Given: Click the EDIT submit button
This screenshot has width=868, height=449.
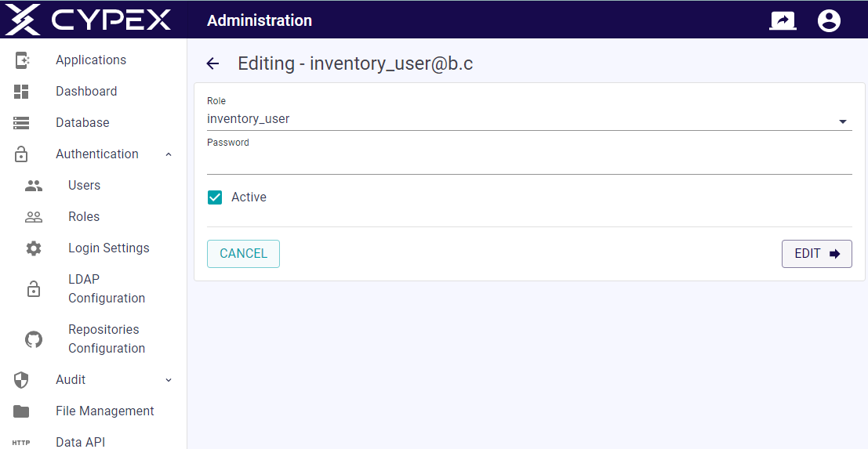Looking at the screenshot, I should click(x=816, y=254).
